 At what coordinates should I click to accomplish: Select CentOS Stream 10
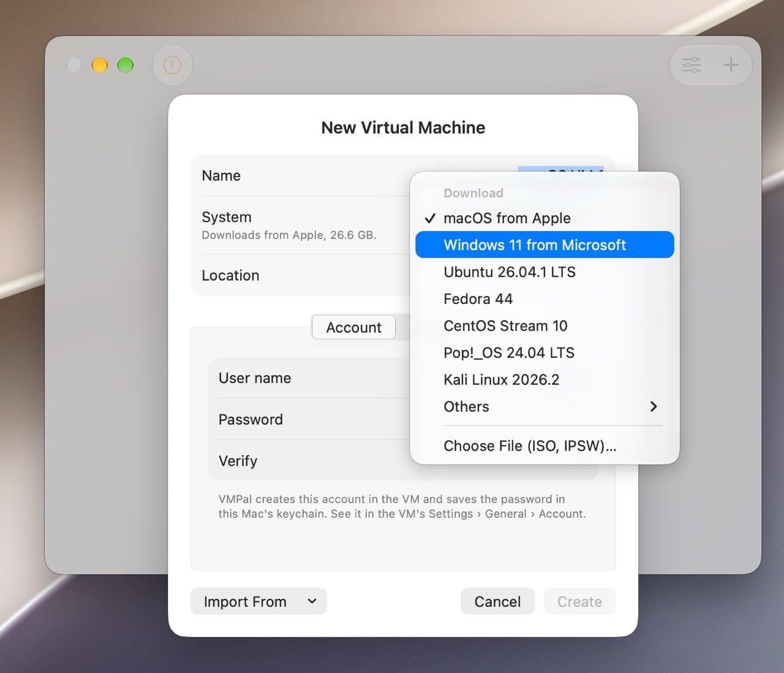point(545,326)
